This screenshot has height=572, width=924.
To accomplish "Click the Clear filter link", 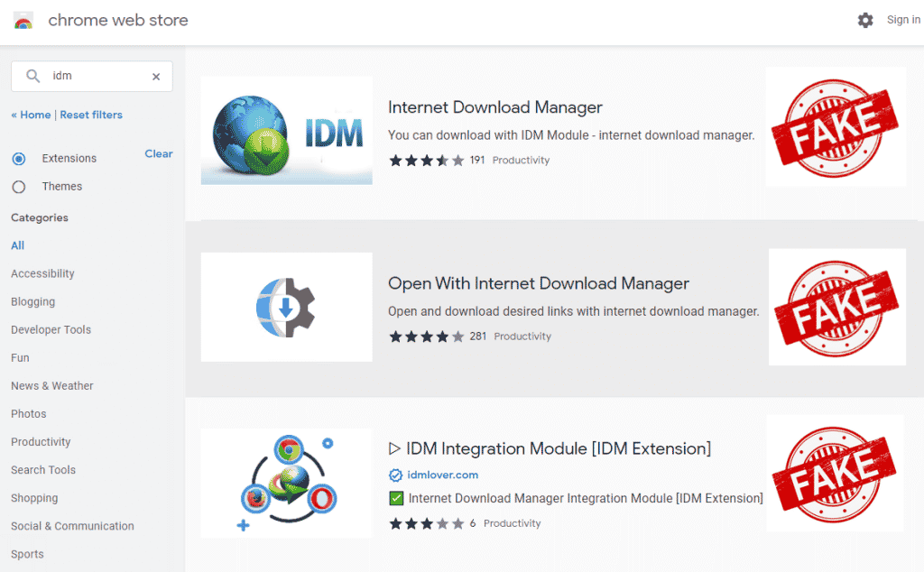I will point(159,153).
